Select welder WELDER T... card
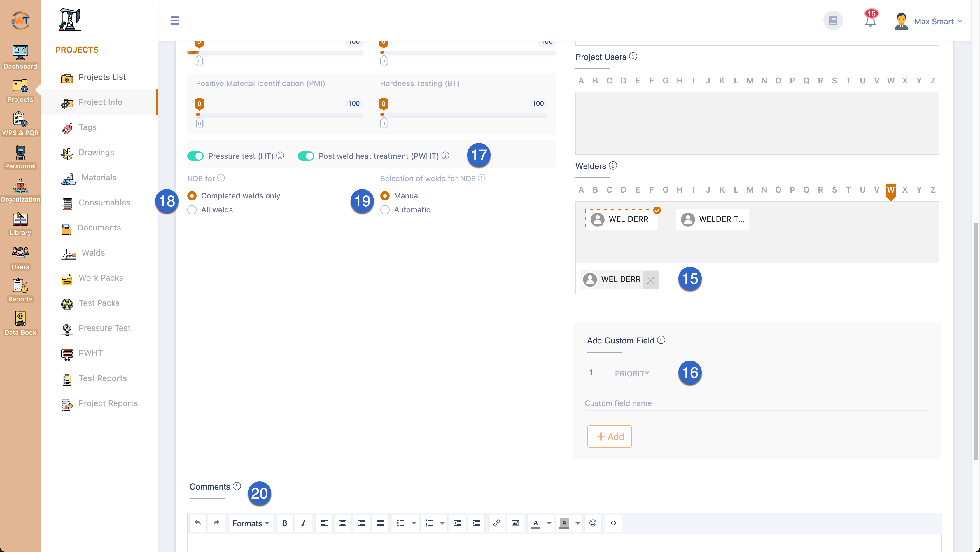Screen dimensions: 980x552 (x=712, y=219)
